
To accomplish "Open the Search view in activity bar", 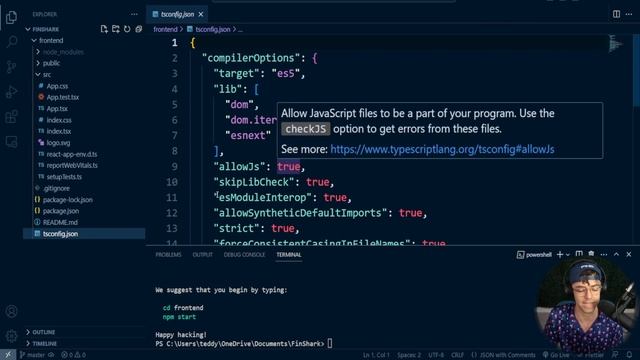I will point(11,42).
